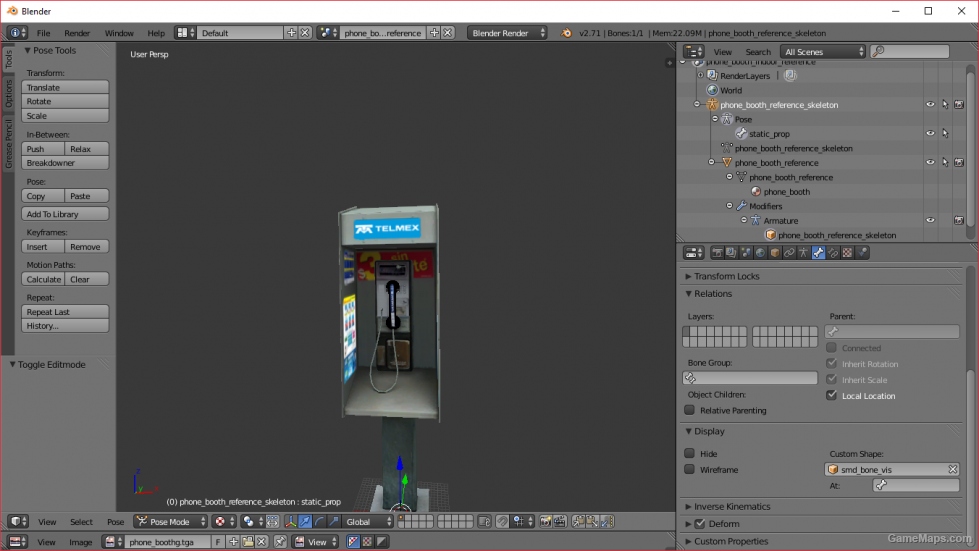This screenshot has height=551, width=979.
Task: Toggle selectability cursor of phone_booth_reference_skeleton
Action: click(945, 105)
